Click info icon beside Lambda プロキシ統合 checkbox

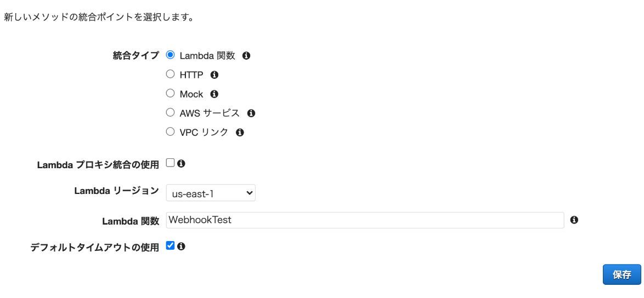tap(180, 164)
